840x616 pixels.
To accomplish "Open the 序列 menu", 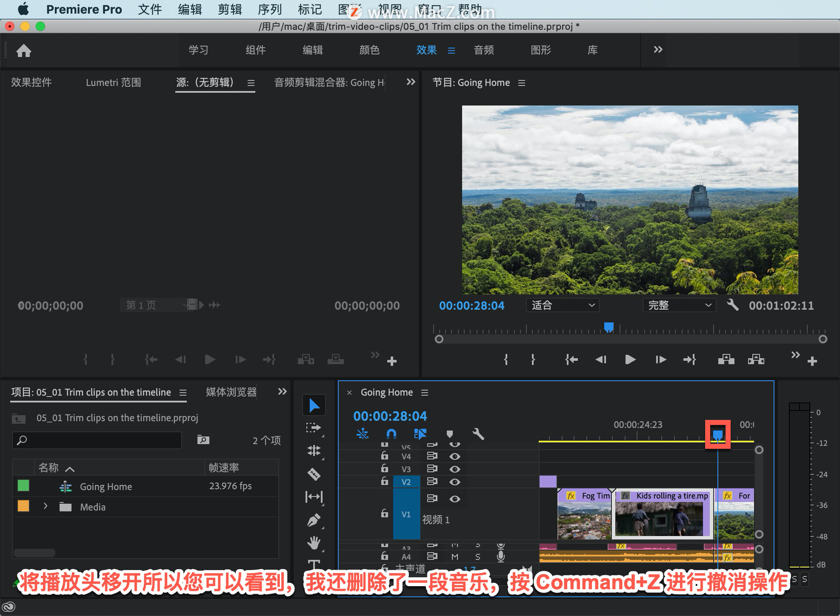I will click(269, 9).
